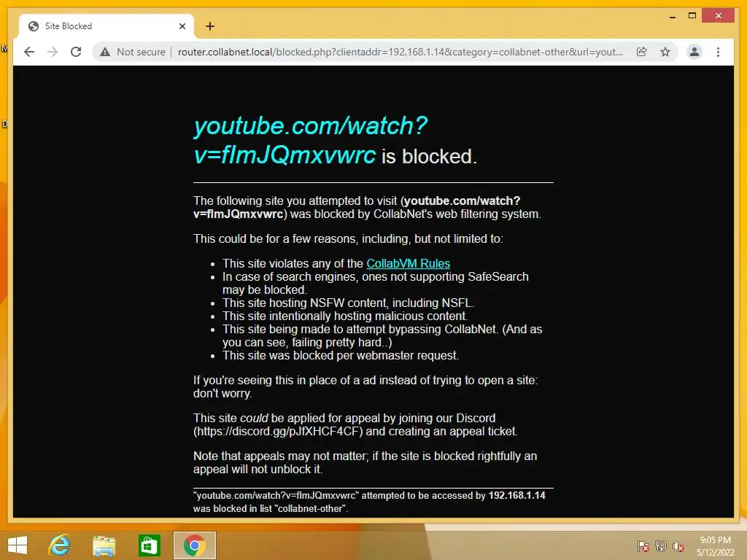Viewport: 747px width, 560px height.
Task: Open the Windows Start button
Action: (x=18, y=545)
